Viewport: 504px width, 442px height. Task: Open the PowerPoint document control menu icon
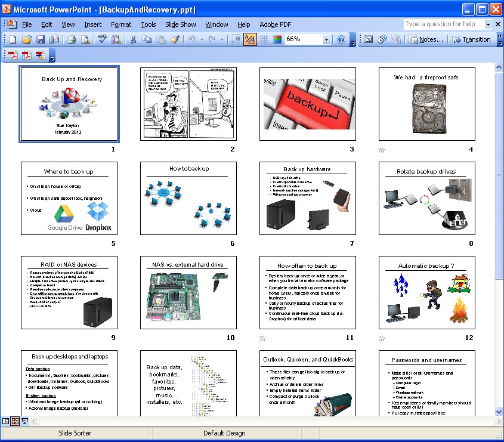11,24
